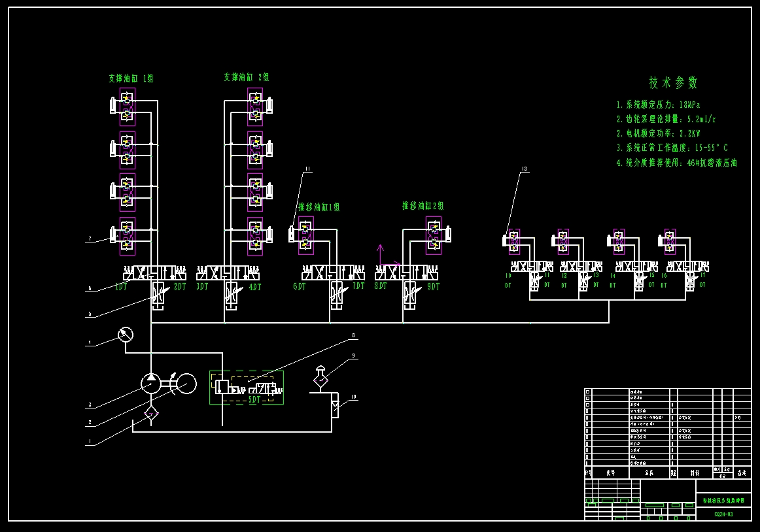760x532 pixels.
Task: Click the 15-55°C working temperature line
Action: tap(672, 148)
